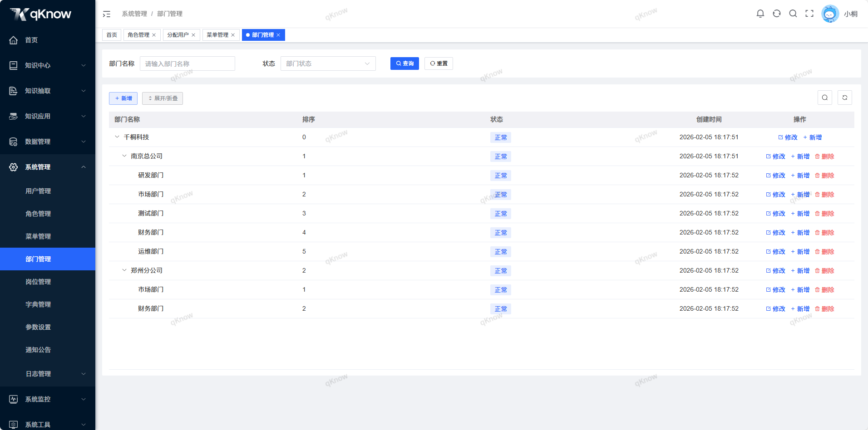
Task: Focus the 部门名称 input field
Action: (x=187, y=64)
